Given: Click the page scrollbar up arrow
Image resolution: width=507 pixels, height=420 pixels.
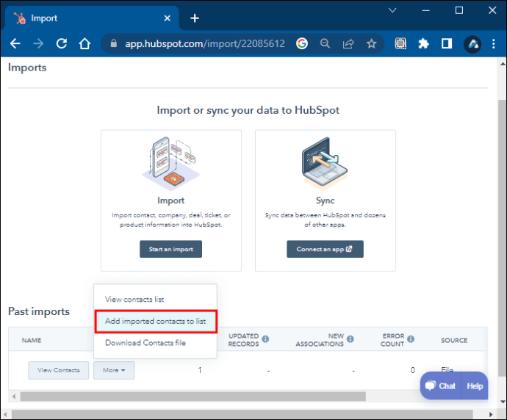Looking at the screenshot, I should click(503, 64).
